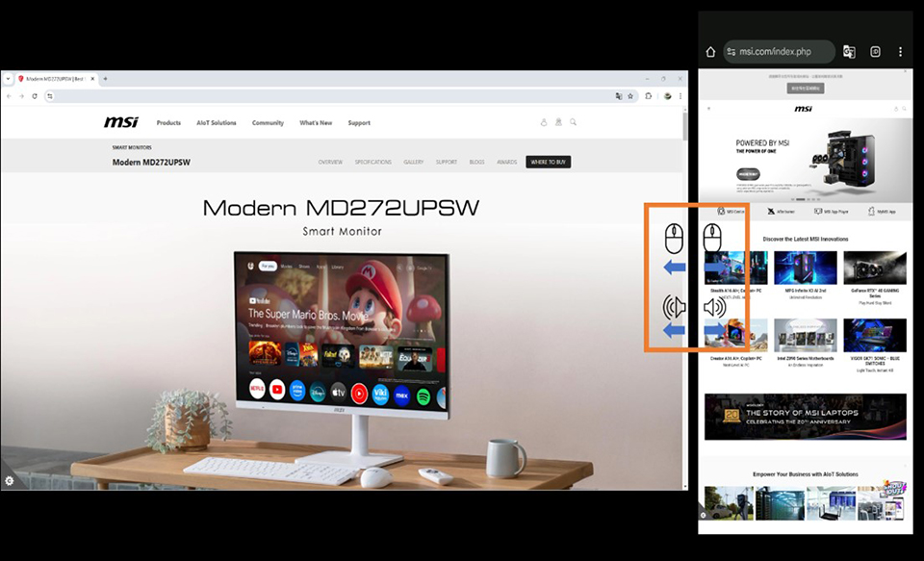
Task: Tap account icon on phone MSI site
Action: click(896, 109)
